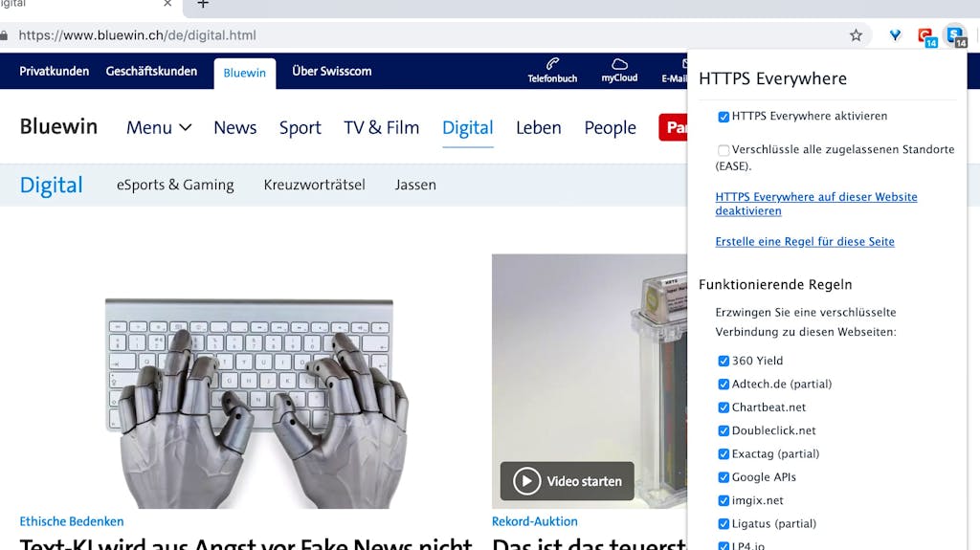The width and height of the screenshot is (980, 550).
Task: Open the Ethische Bedenken category link
Action: [x=72, y=521]
